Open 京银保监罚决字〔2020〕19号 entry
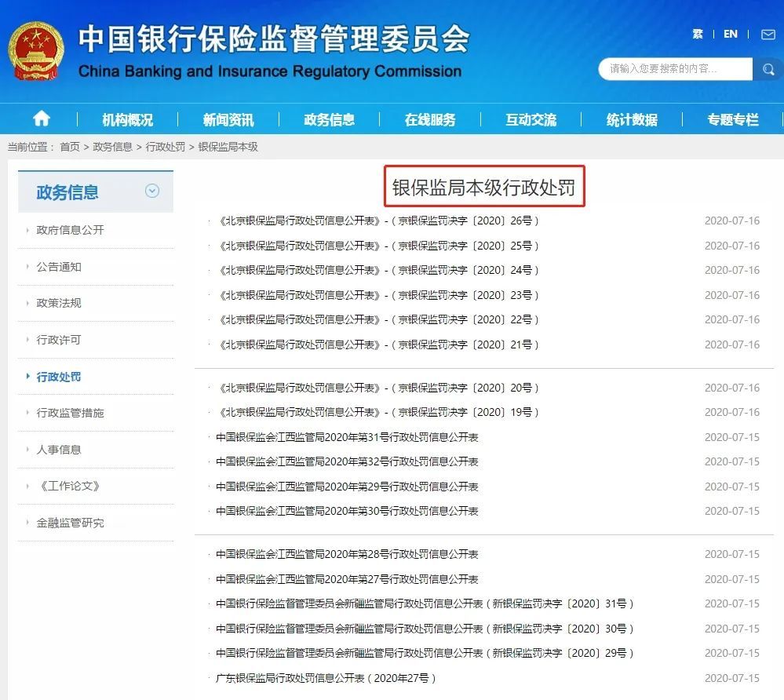Viewport: 784px width, 700px height. coord(378,412)
